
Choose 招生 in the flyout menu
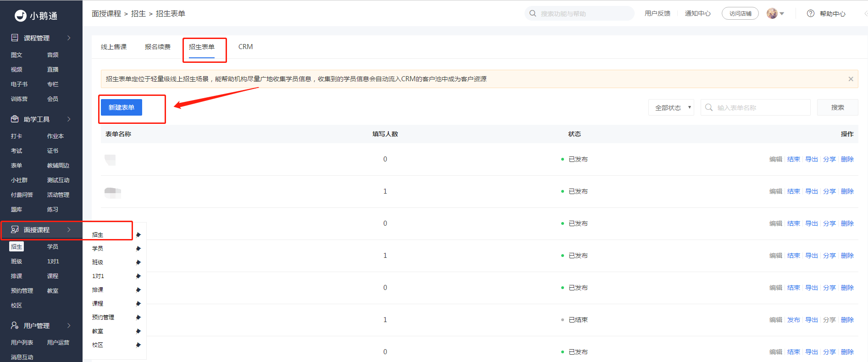tap(98, 235)
